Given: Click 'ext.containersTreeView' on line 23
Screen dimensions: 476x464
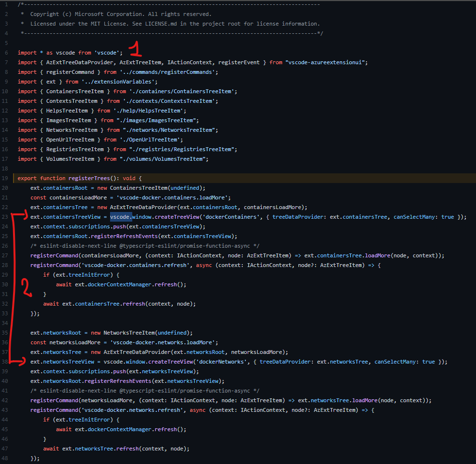Looking at the screenshot, I should coord(65,217).
